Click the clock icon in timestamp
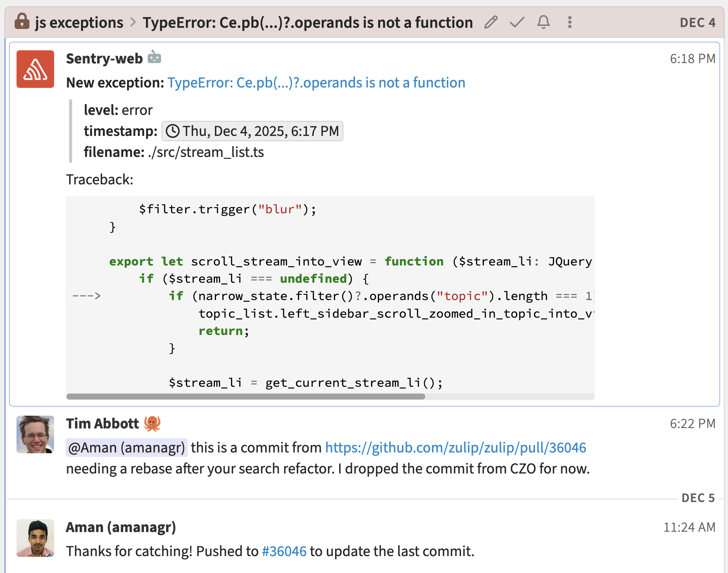Viewport: 728px width, 573px height. pyautogui.click(x=172, y=131)
